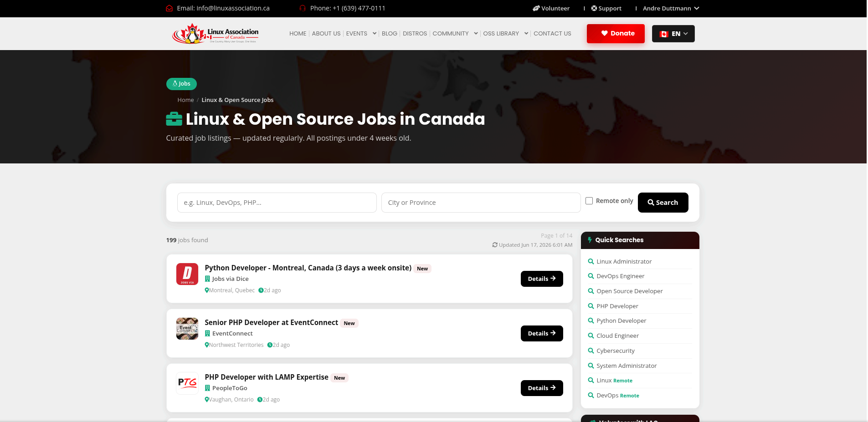Click location pin icon for Montreal, Quebec

207,290
